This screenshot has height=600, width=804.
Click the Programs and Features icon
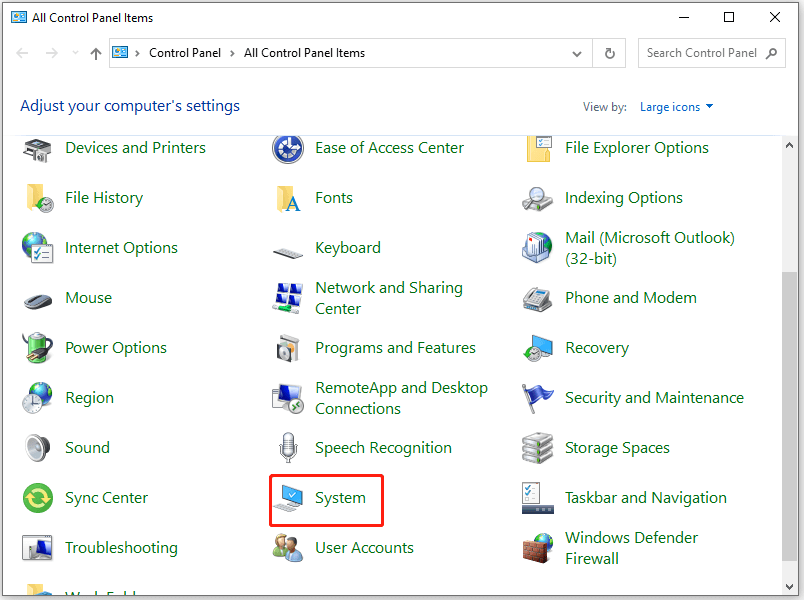point(288,348)
